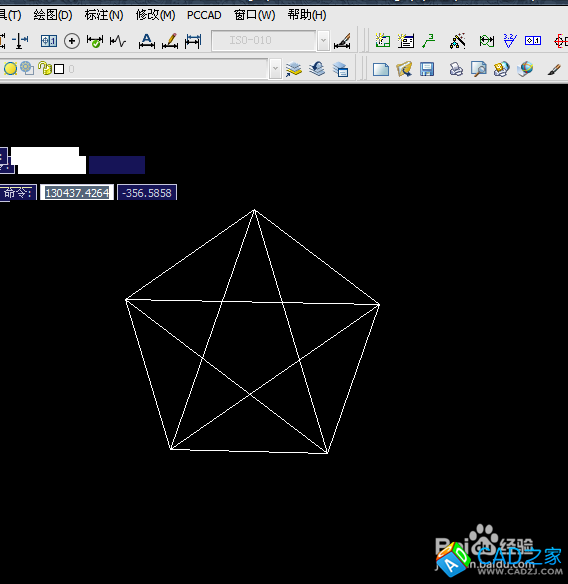568x584 pixels.
Task: Open the 帮助(H) menu
Action: coord(307,15)
